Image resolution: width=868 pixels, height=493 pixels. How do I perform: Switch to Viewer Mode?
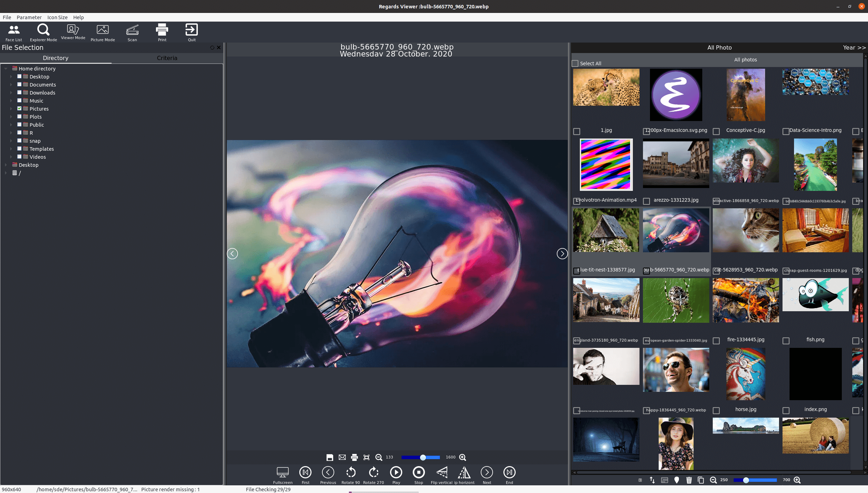73,32
